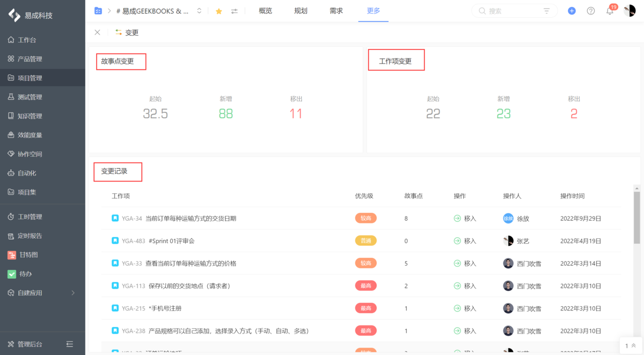Toggle the star to favorite this project
This screenshot has height=355, width=644.
(218, 10)
